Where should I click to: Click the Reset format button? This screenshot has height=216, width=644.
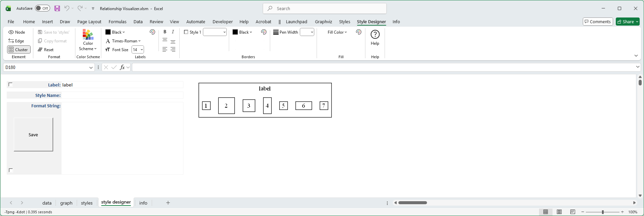(46, 50)
